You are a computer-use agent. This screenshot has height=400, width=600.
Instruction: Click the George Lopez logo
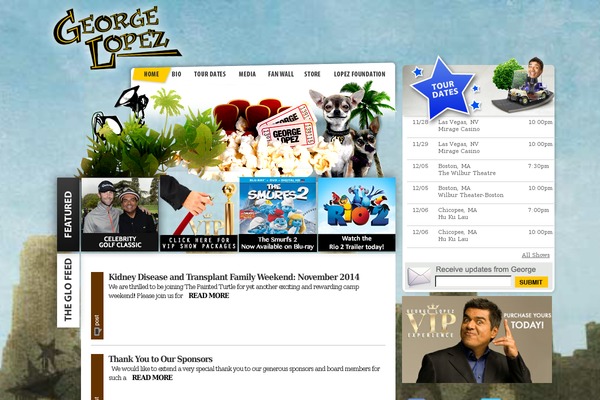(115, 38)
